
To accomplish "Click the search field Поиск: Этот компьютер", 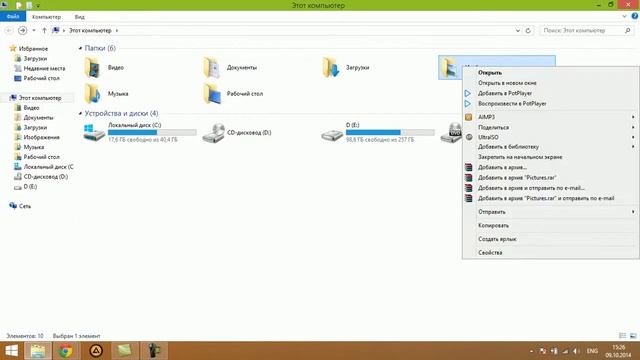I will click(x=582, y=31).
